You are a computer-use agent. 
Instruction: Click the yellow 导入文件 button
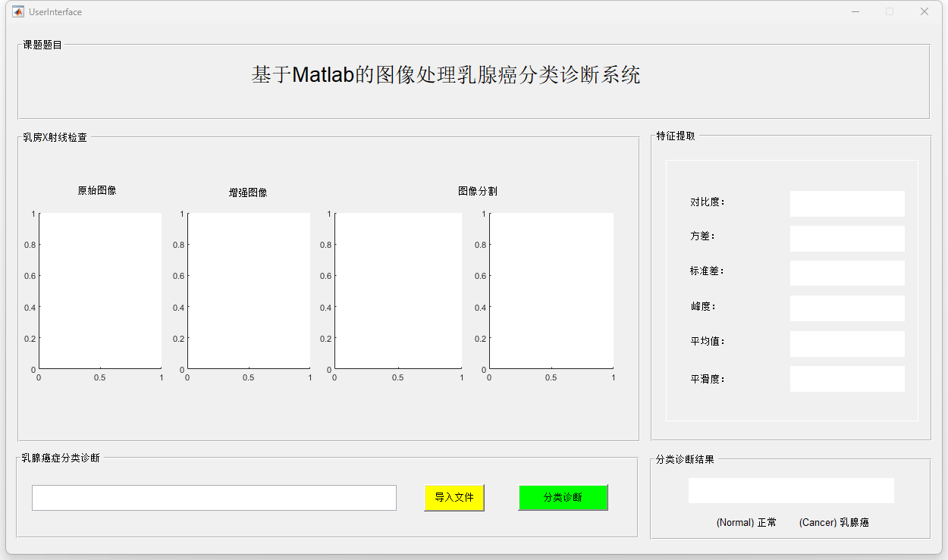[454, 498]
